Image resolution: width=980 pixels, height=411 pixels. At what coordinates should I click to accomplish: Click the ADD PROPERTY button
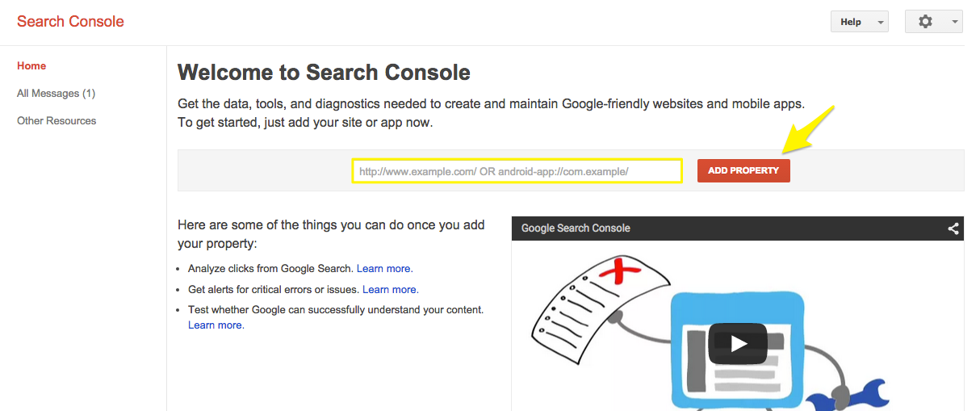[743, 170]
